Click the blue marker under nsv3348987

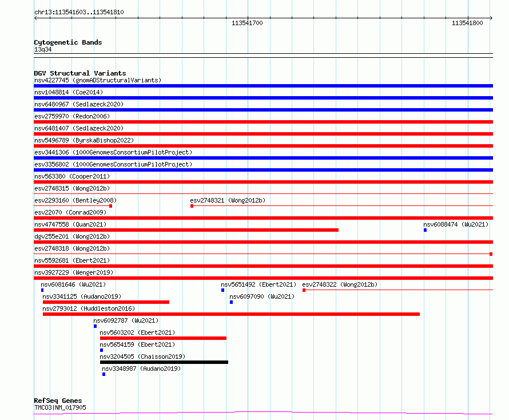point(104,374)
